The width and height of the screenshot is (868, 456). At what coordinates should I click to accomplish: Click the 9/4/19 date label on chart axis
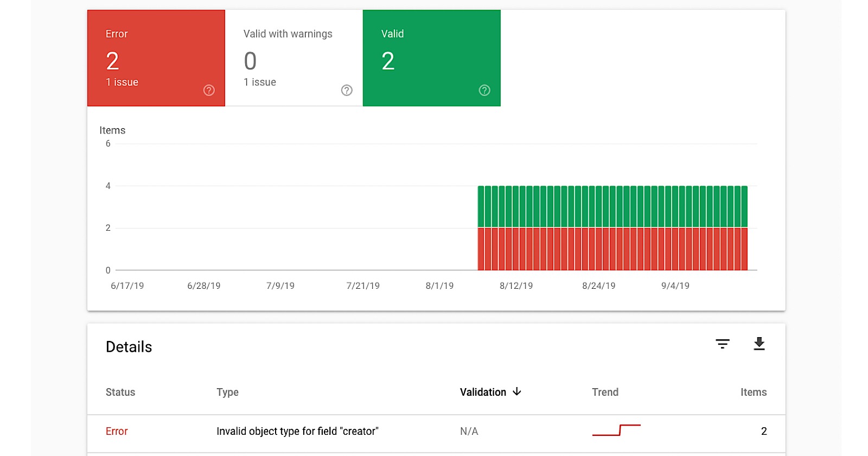[675, 286]
